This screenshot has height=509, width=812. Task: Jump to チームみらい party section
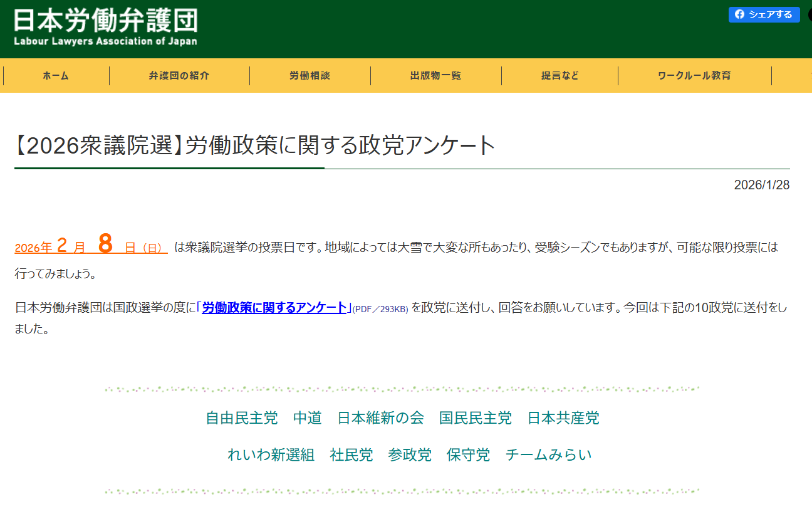(x=548, y=455)
